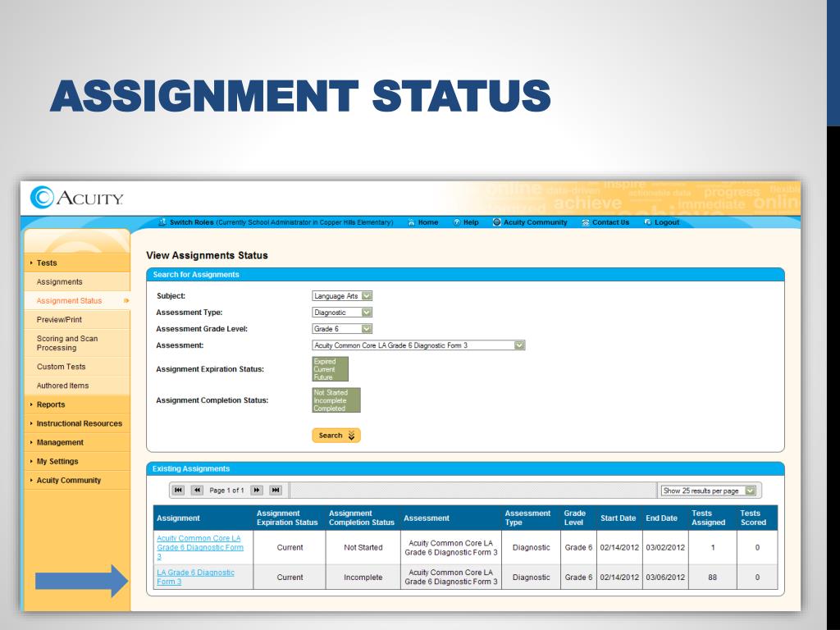Expand My Settings sidebar section
This screenshot has height=630, width=840.
(77, 461)
